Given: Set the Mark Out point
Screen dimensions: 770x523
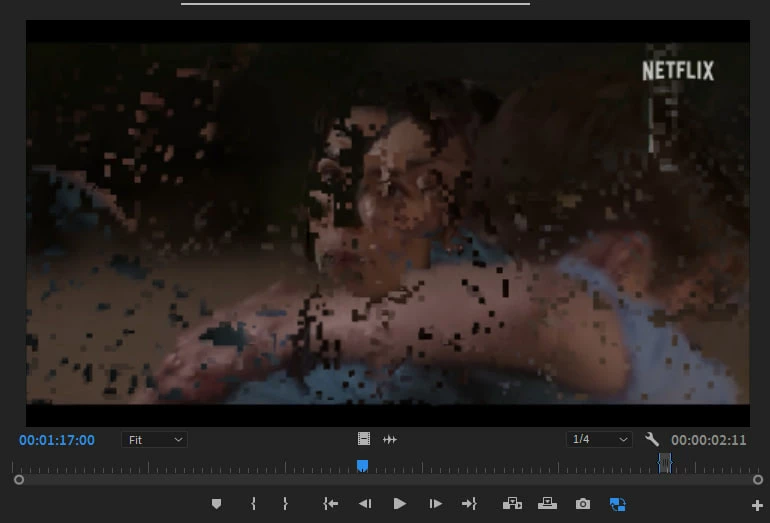Looking at the screenshot, I should click(285, 503).
